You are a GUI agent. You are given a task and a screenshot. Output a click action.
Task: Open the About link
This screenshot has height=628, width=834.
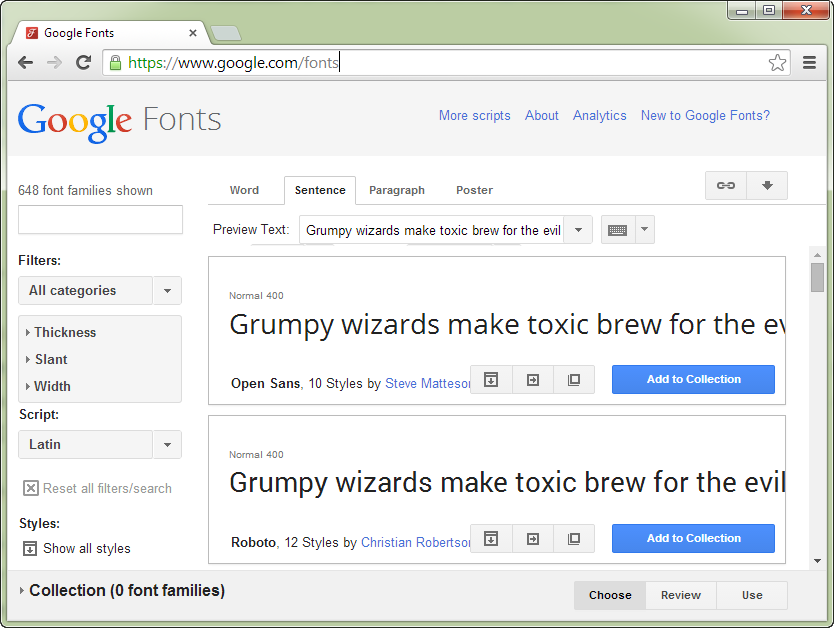click(x=541, y=115)
